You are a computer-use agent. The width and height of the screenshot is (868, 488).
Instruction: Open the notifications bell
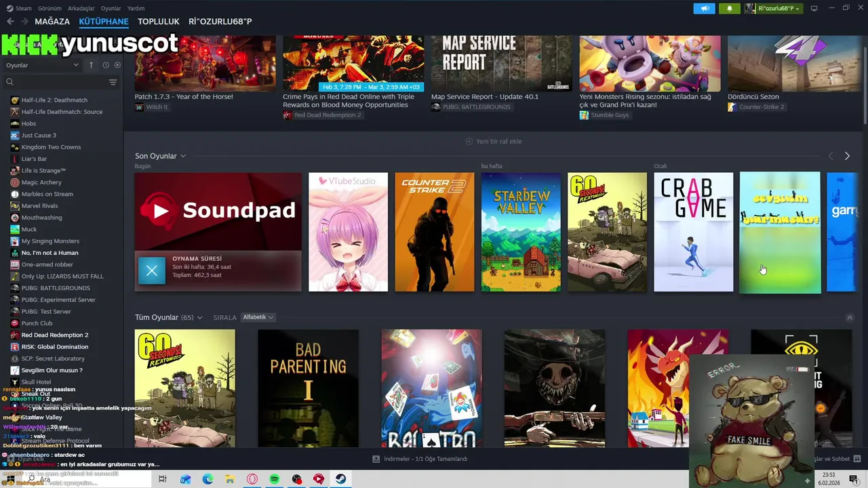[x=730, y=8]
